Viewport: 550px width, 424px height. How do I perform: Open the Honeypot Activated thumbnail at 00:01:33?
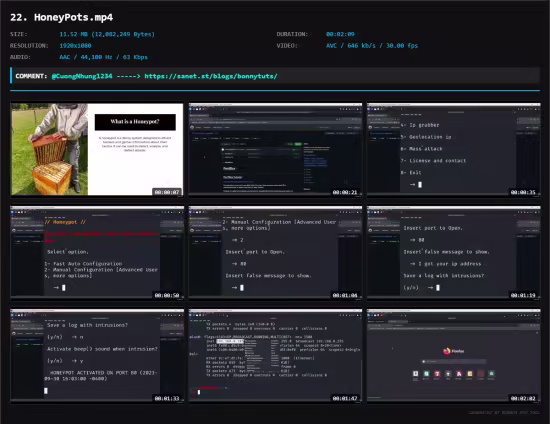click(97, 356)
